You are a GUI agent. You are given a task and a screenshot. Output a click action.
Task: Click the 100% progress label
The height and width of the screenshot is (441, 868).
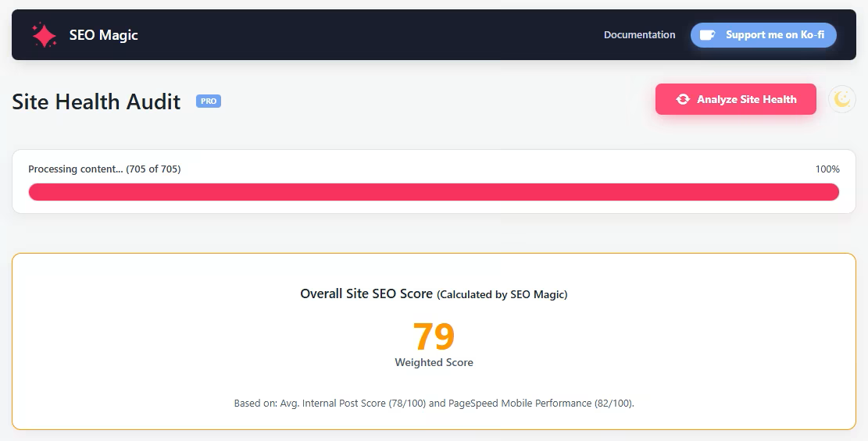tap(827, 169)
